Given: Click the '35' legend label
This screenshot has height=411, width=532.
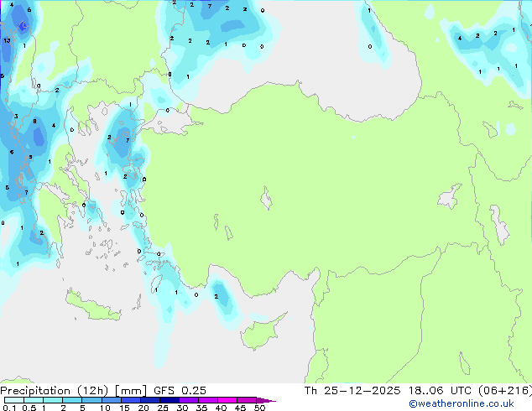Looking at the screenshot, I should (x=201, y=408).
